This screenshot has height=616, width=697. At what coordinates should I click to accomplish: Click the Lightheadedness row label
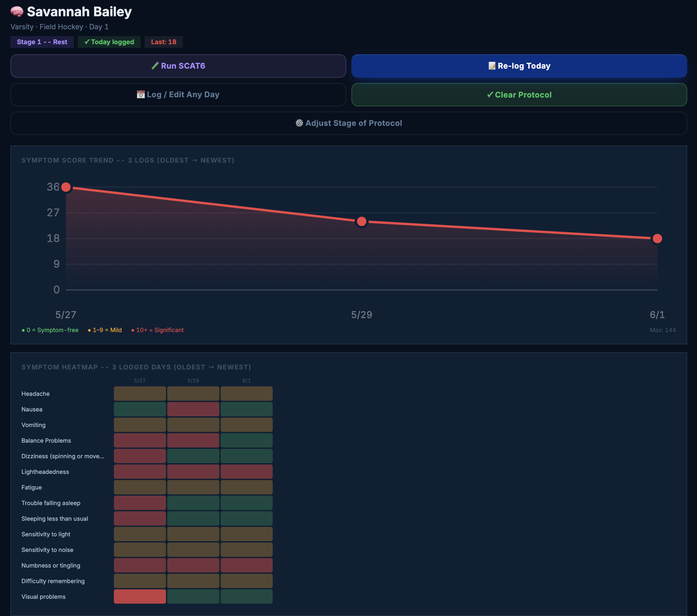point(45,472)
